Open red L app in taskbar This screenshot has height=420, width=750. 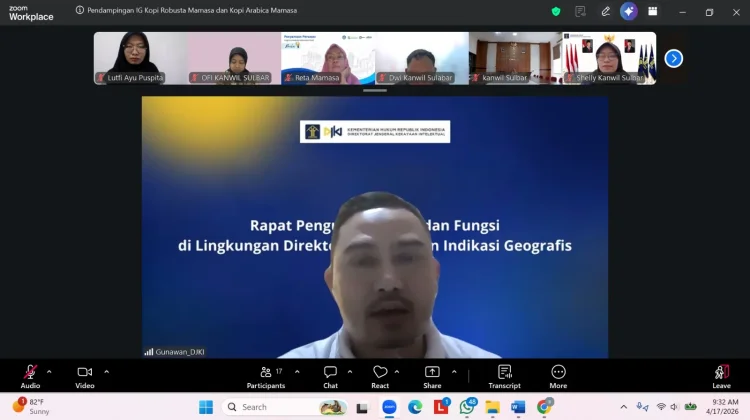click(441, 407)
